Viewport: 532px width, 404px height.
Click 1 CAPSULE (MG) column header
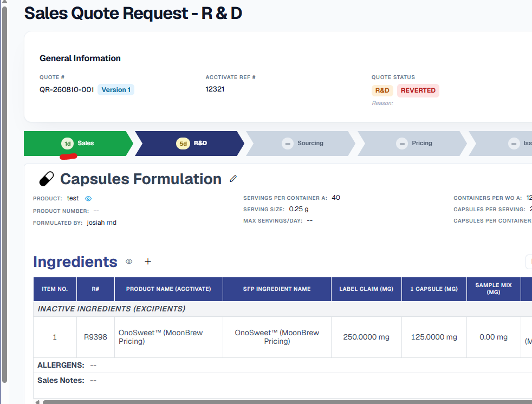pos(434,289)
